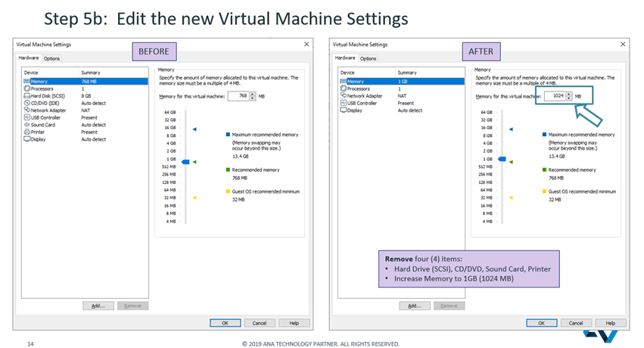644x348 pixels.
Task: Click Display icon in AFTER device list
Action: click(x=343, y=110)
